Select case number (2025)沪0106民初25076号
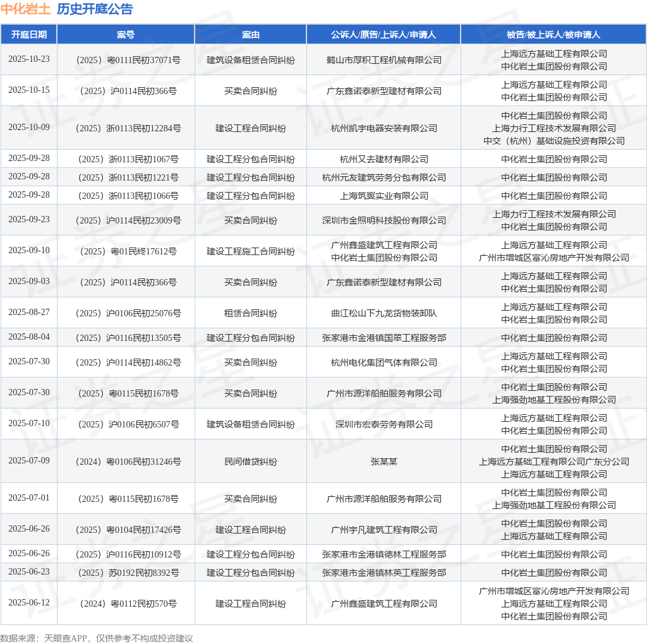647x644 pixels. 128,313
